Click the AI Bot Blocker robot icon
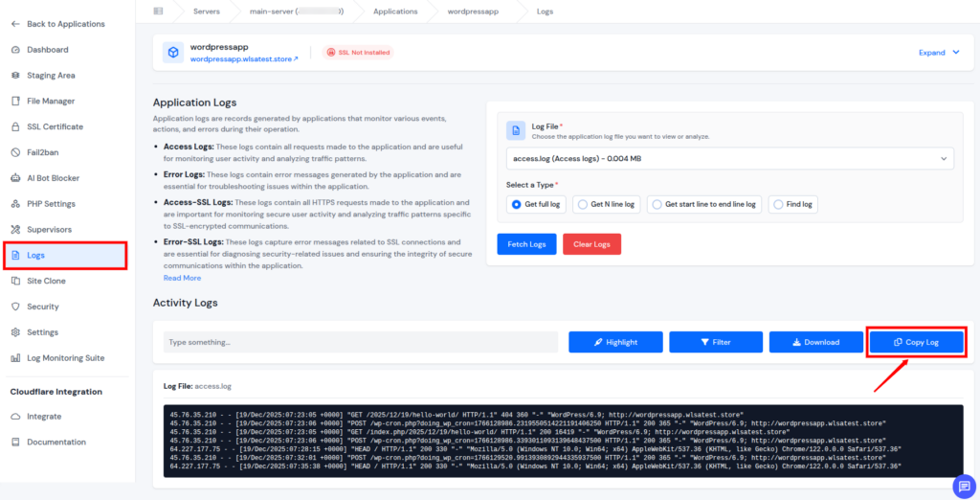The image size is (980, 500). 15,178
